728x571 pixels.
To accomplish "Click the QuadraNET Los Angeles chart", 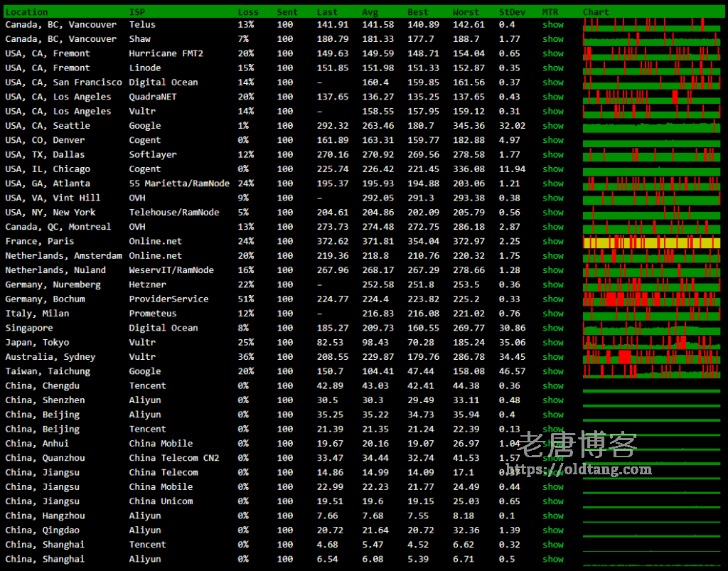I will (651, 97).
